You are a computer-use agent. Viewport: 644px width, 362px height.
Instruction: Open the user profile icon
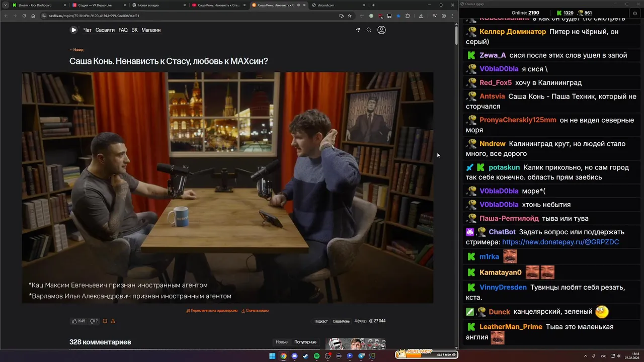coord(381,30)
